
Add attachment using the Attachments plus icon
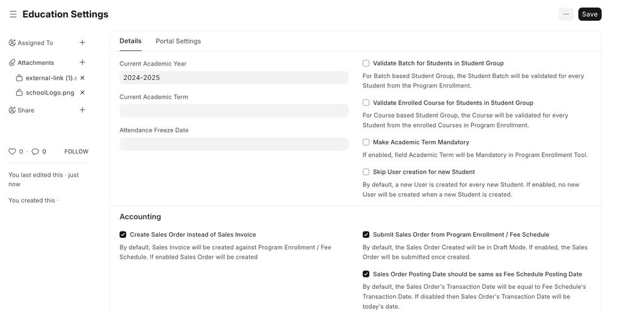point(82,62)
